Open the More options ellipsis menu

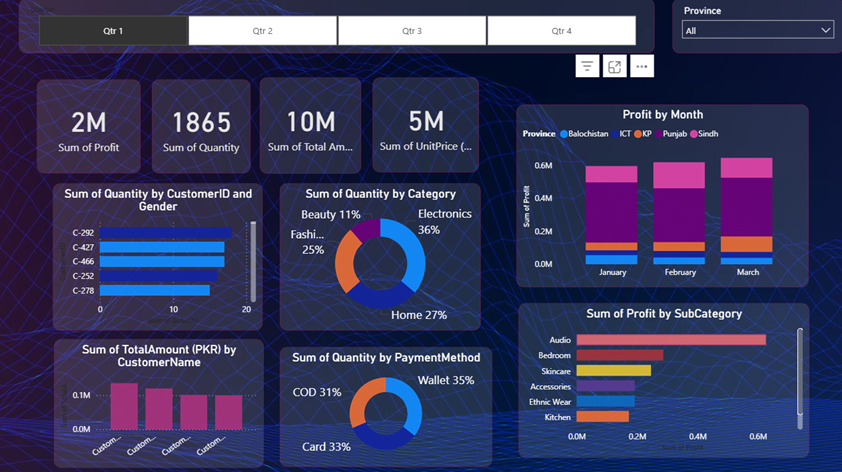coord(642,66)
